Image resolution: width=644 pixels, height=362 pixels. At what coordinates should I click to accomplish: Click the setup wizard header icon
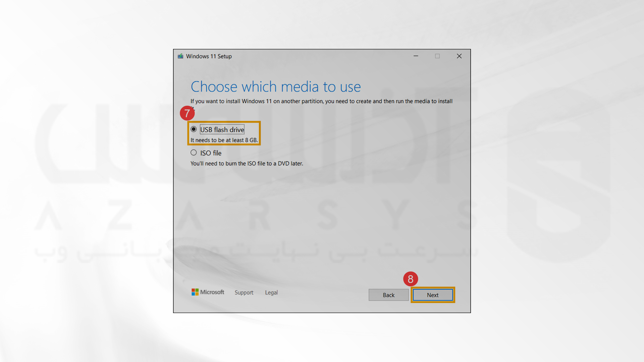pos(182,56)
